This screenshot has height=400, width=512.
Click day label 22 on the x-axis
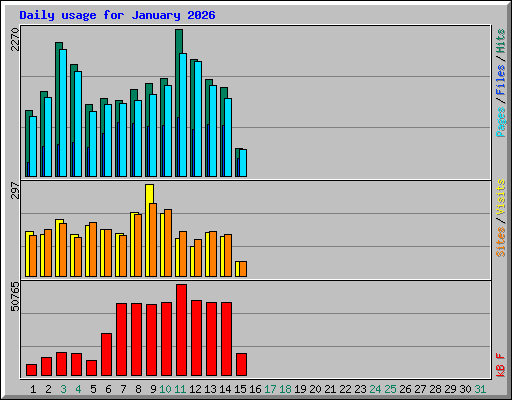coord(345,389)
